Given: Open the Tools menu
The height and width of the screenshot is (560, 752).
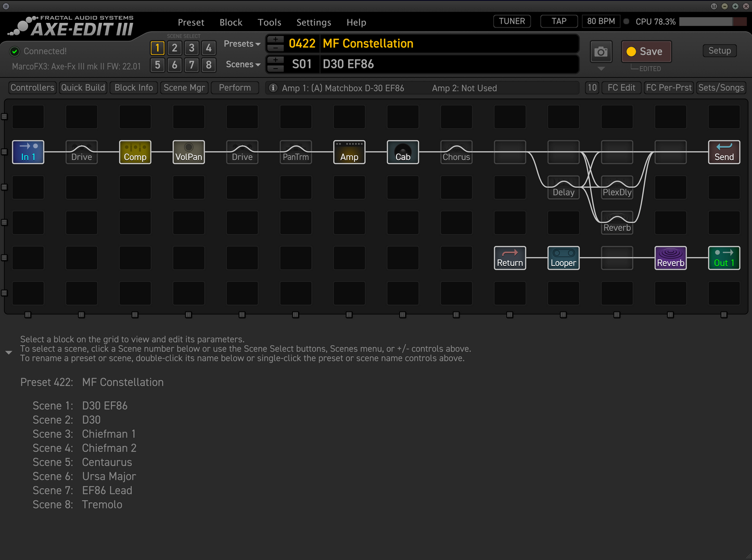Looking at the screenshot, I should click(269, 22).
